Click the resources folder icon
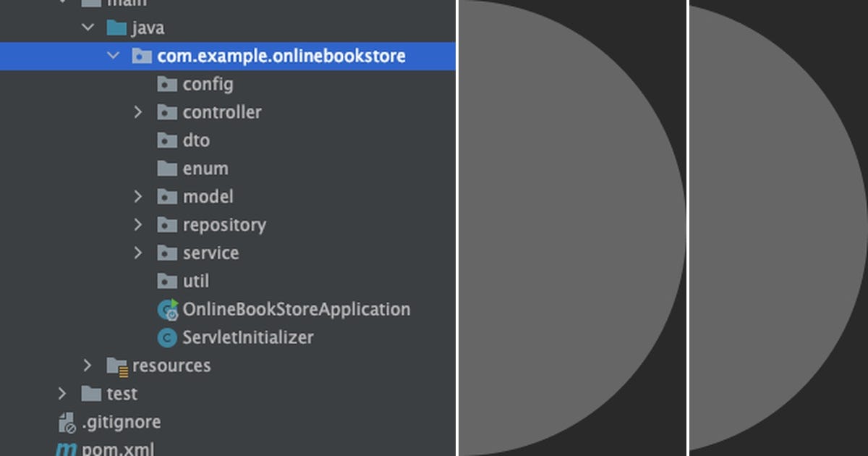This screenshot has width=868, height=456. (116, 366)
